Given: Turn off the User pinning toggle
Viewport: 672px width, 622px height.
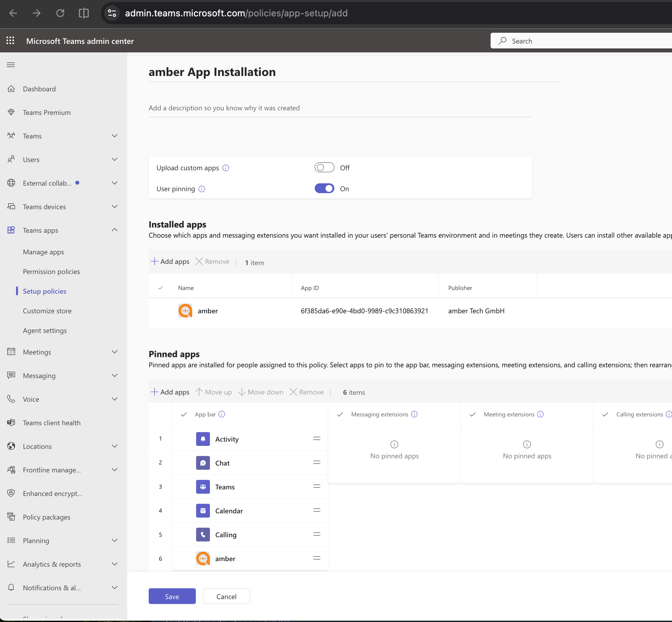Looking at the screenshot, I should [324, 188].
